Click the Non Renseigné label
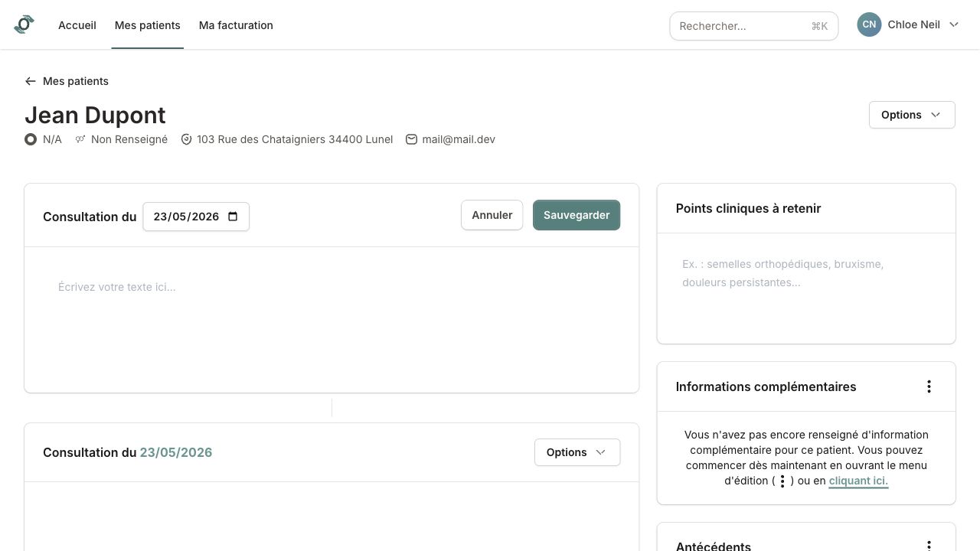Viewport: 980px width, 551px height. click(x=129, y=139)
